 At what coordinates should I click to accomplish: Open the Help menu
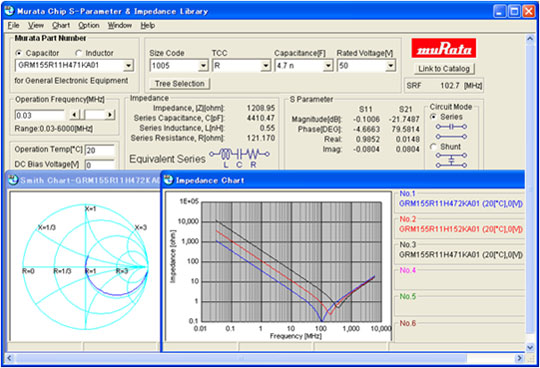(x=147, y=25)
